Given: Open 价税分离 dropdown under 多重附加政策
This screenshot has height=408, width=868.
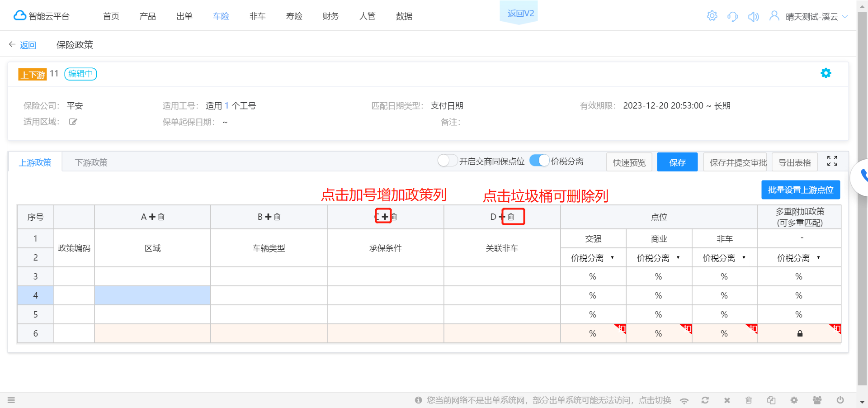Looking at the screenshot, I should tap(799, 258).
